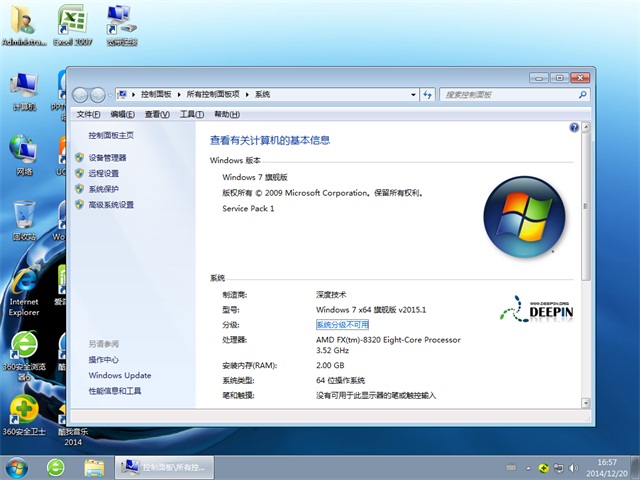Viewport: 640px width, 480px height.
Task: Open the Windows Start orb
Action: 17,468
